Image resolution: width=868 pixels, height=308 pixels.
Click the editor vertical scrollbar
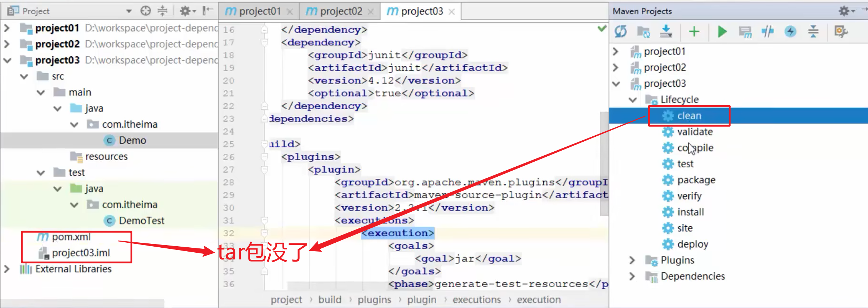pyautogui.click(x=604, y=164)
